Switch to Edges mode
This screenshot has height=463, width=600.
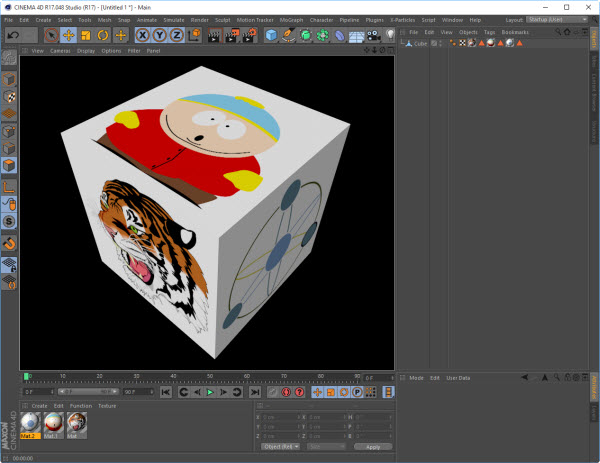[x=9, y=148]
